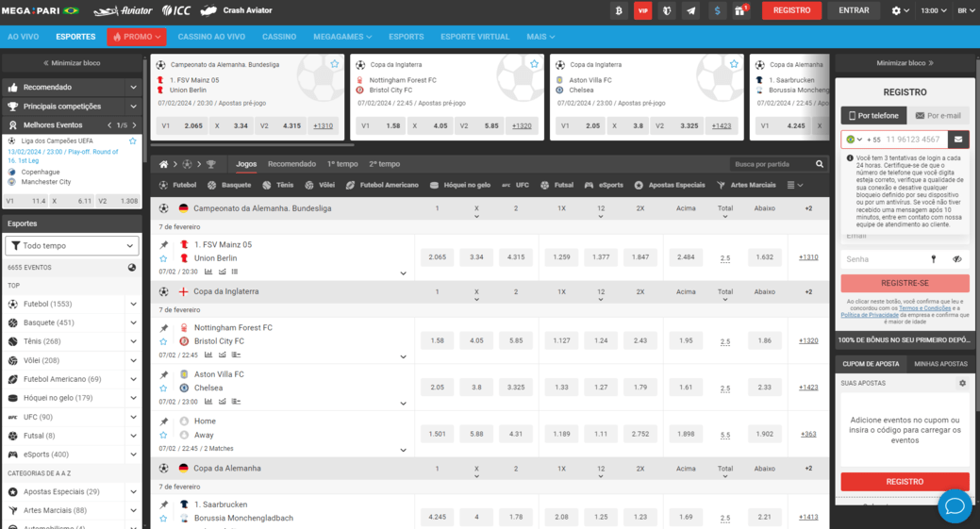This screenshot has height=529, width=980.
Task: Open the ESPORTES menu
Action: [75, 37]
